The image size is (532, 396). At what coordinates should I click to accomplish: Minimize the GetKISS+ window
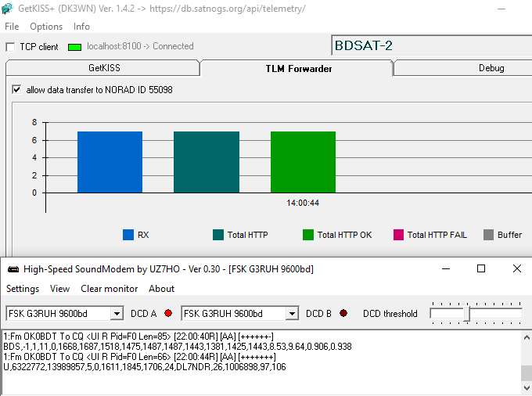coord(501,9)
